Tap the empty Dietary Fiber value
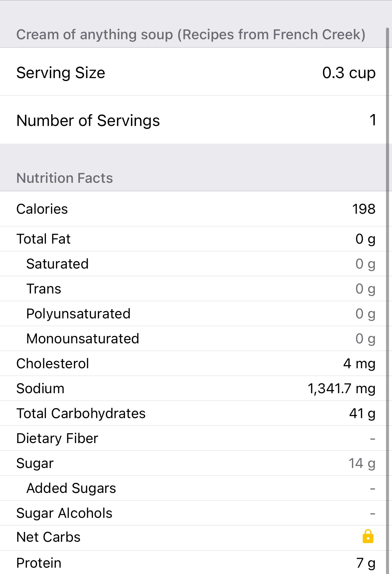The width and height of the screenshot is (392, 574). coord(372,439)
